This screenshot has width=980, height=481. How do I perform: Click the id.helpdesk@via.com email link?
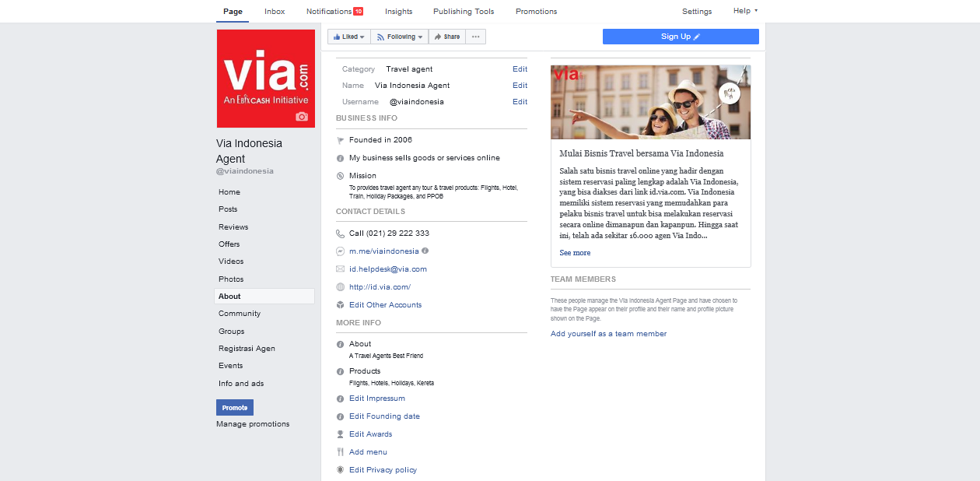click(388, 269)
